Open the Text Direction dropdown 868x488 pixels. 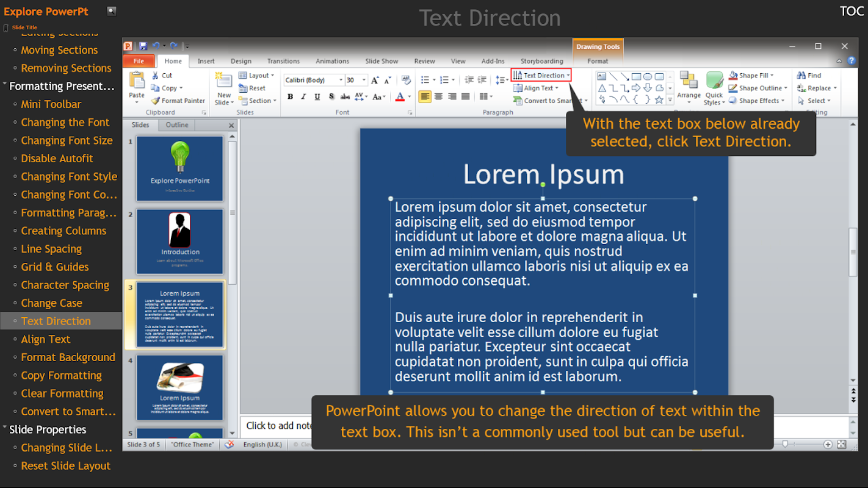(x=541, y=76)
